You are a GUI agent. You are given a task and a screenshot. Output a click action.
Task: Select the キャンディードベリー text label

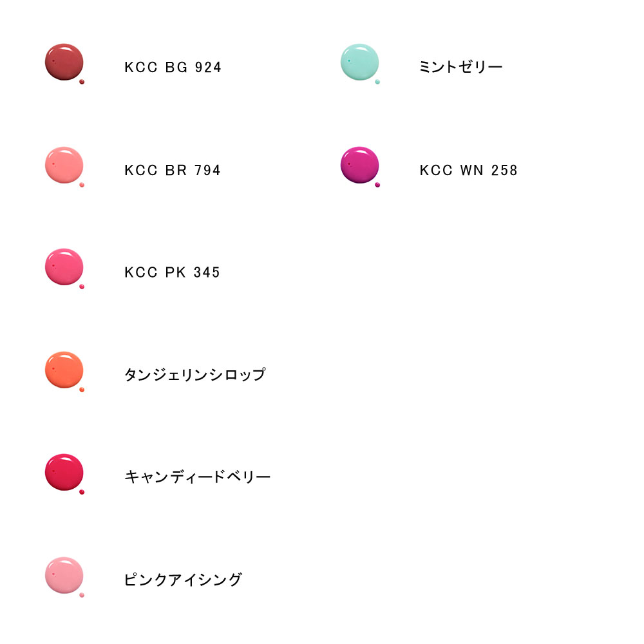(197, 477)
